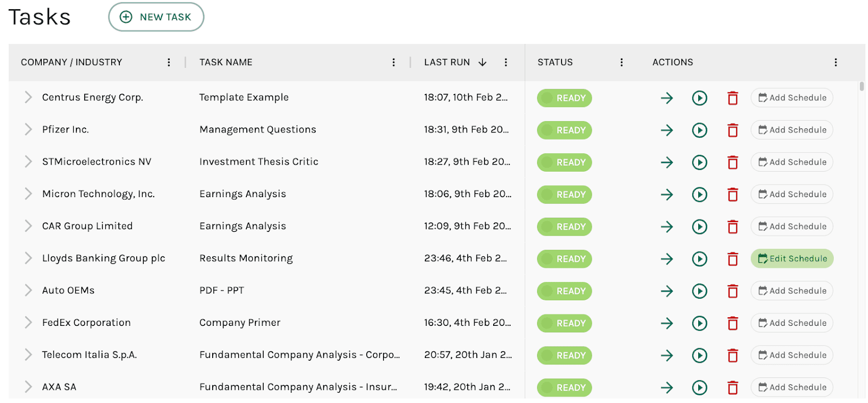Expand the CAR Group Limited row
The height and width of the screenshot is (403, 868).
pos(28,226)
